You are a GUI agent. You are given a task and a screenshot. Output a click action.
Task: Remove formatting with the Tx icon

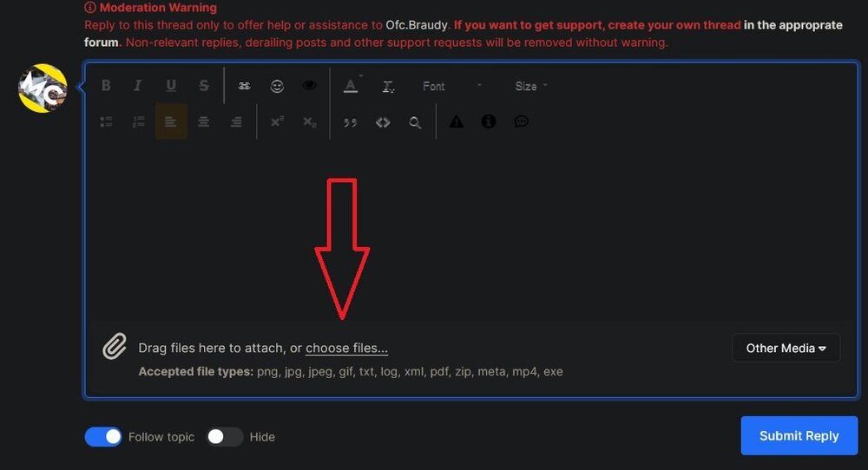[x=388, y=86]
